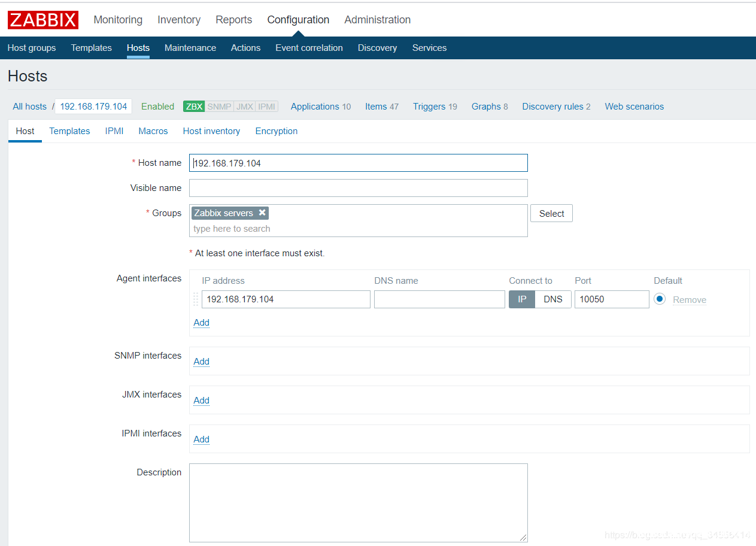Viewport: 756px width, 546px height.
Task: Switch to the Templates tab
Action: pos(69,131)
